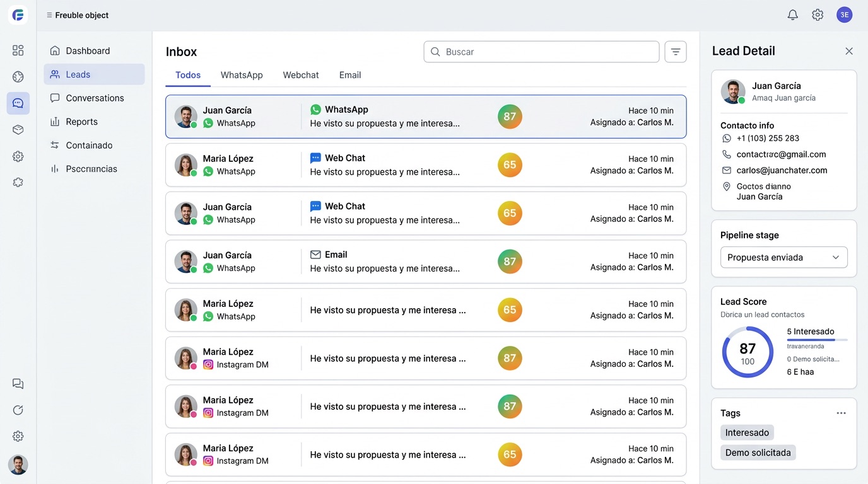Select the highlighted chat icon in the left rail
868x484 pixels.
[18, 103]
